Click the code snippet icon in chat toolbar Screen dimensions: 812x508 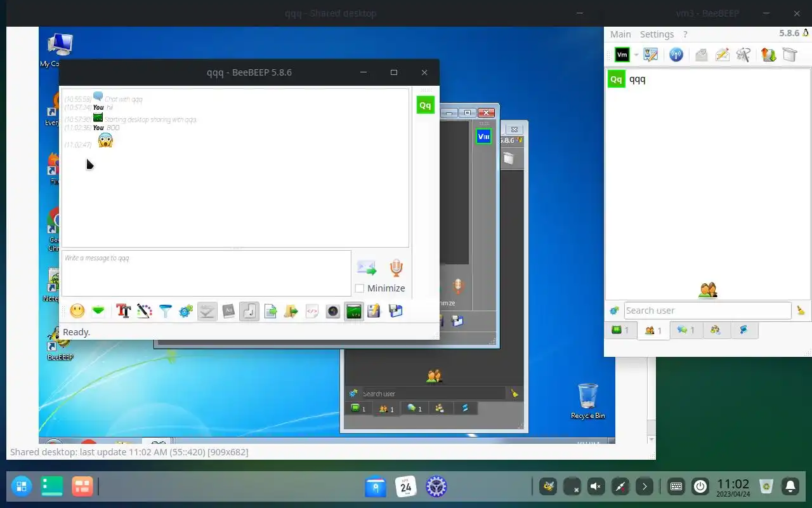[312, 311]
